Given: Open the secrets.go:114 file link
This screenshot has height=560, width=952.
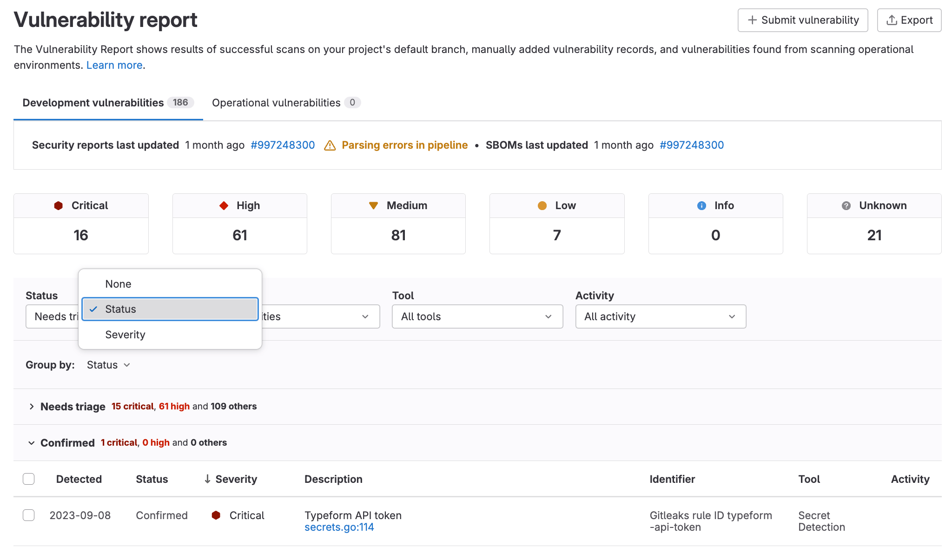Looking at the screenshot, I should (339, 527).
